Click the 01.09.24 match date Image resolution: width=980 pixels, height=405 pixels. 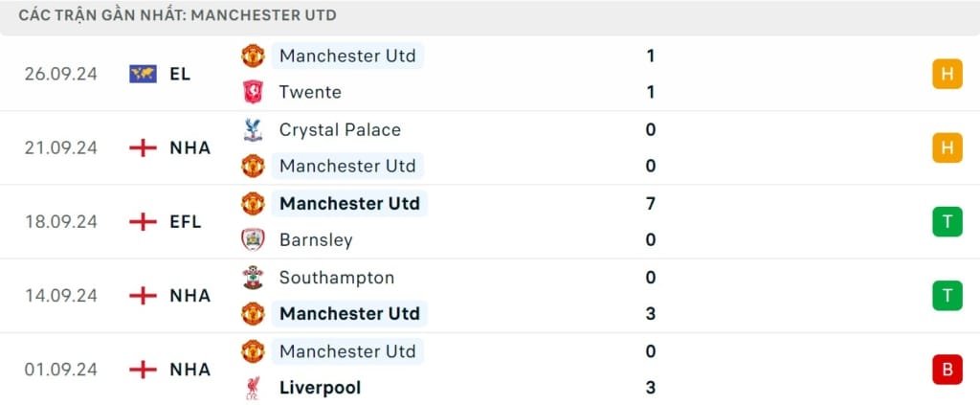pos(61,370)
